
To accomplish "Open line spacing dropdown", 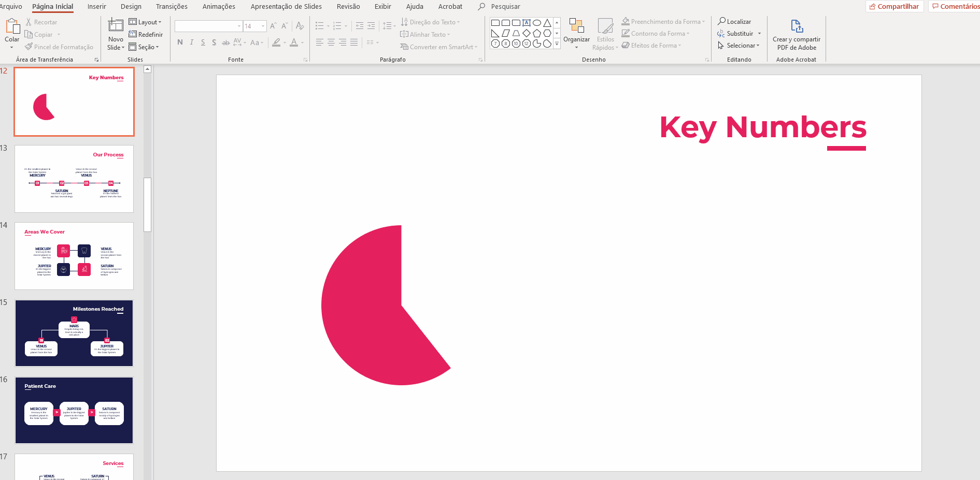I will [x=389, y=26].
